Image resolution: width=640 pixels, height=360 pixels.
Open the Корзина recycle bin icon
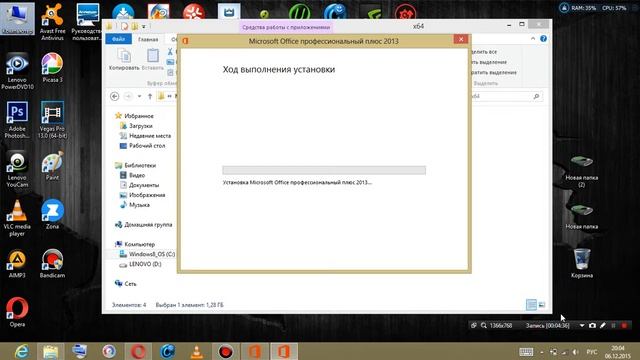[x=582, y=263]
